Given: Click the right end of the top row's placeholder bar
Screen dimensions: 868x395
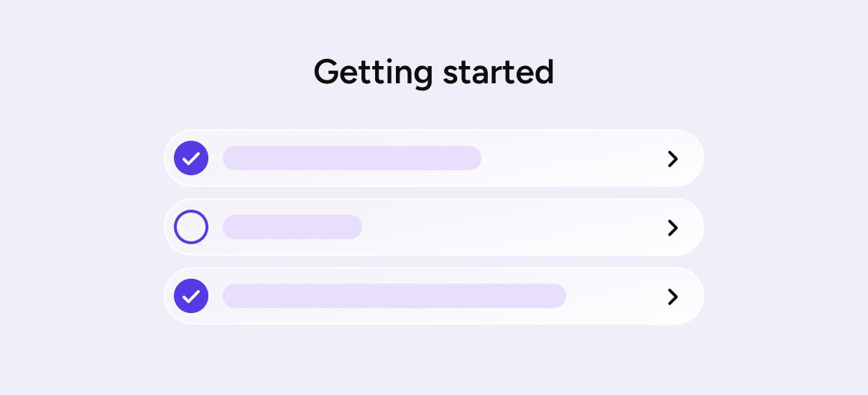Looking at the screenshot, I should (471, 158).
